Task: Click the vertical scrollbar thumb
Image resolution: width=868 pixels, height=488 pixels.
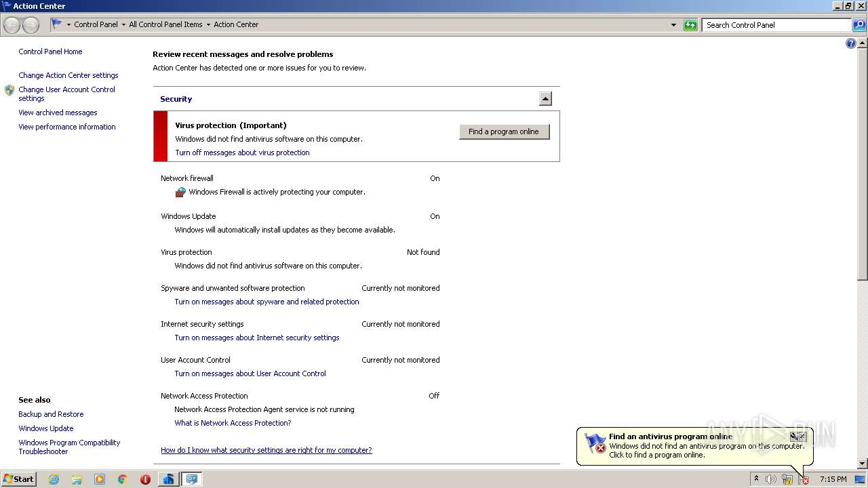Action: (x=863, y=163)
